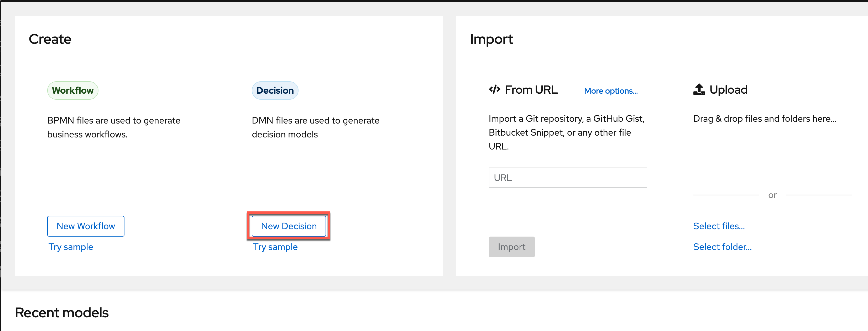
Task: Click the Upload tray icon
Action: [x=699, y=89]
